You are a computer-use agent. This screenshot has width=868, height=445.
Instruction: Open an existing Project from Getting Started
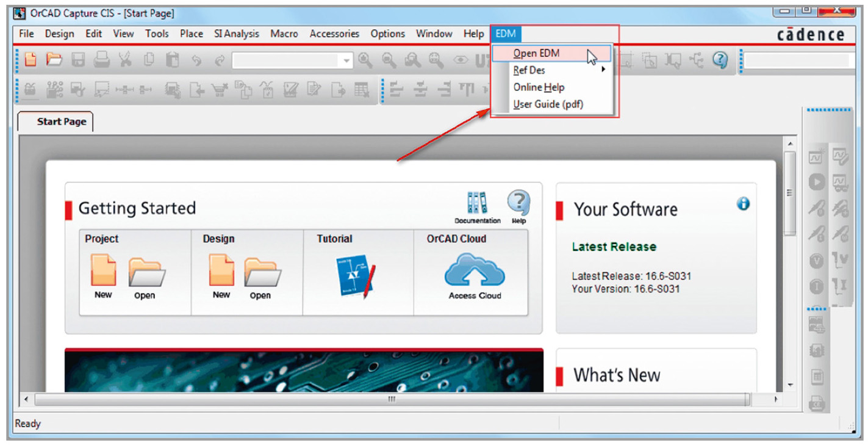(x=146, y=280)
